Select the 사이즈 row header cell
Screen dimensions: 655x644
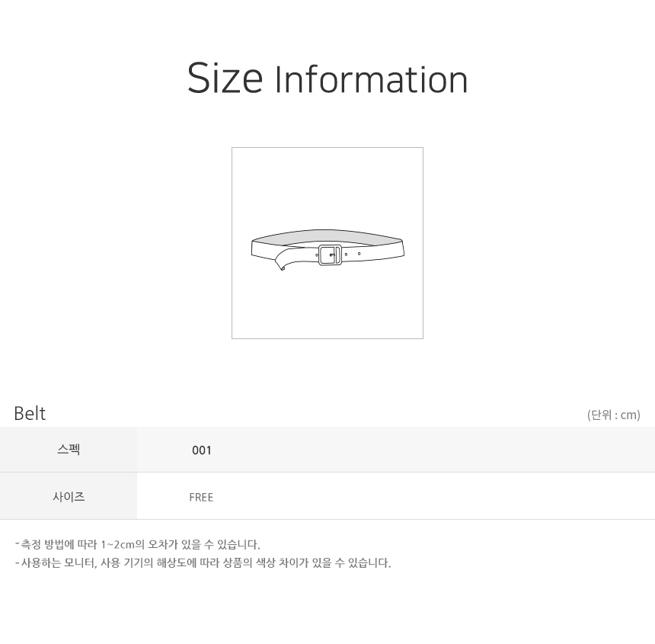coord(69,496)
